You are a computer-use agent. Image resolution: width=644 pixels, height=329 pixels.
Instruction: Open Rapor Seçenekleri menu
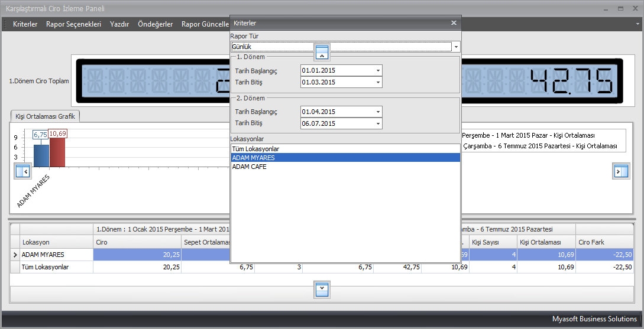tap(73, 24)
